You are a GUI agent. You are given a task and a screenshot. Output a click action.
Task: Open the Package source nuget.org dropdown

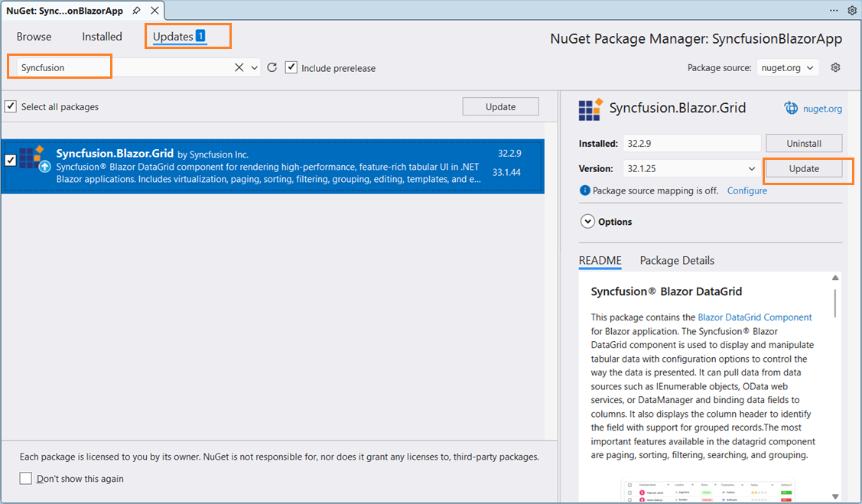[787, 67]
